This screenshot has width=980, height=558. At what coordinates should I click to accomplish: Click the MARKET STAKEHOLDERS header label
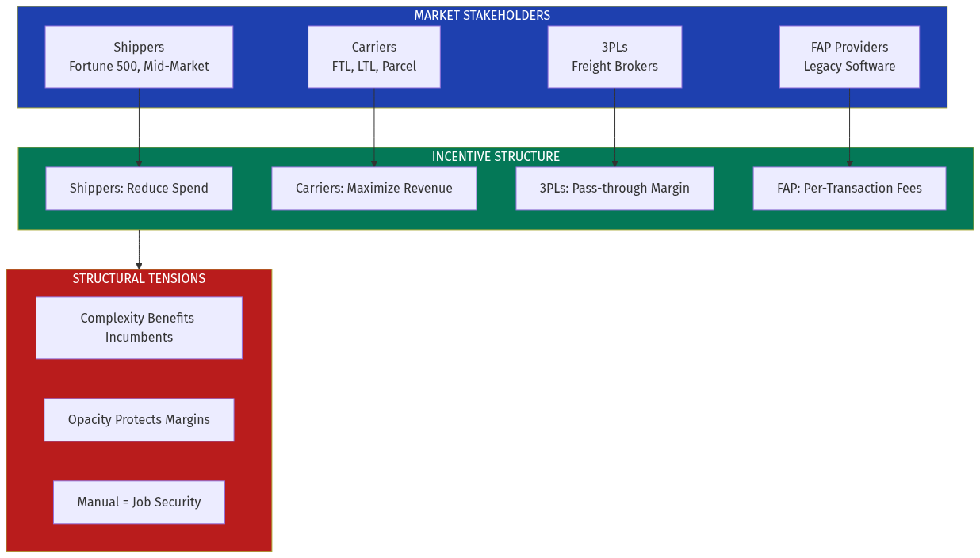click(x=482, y=14)
